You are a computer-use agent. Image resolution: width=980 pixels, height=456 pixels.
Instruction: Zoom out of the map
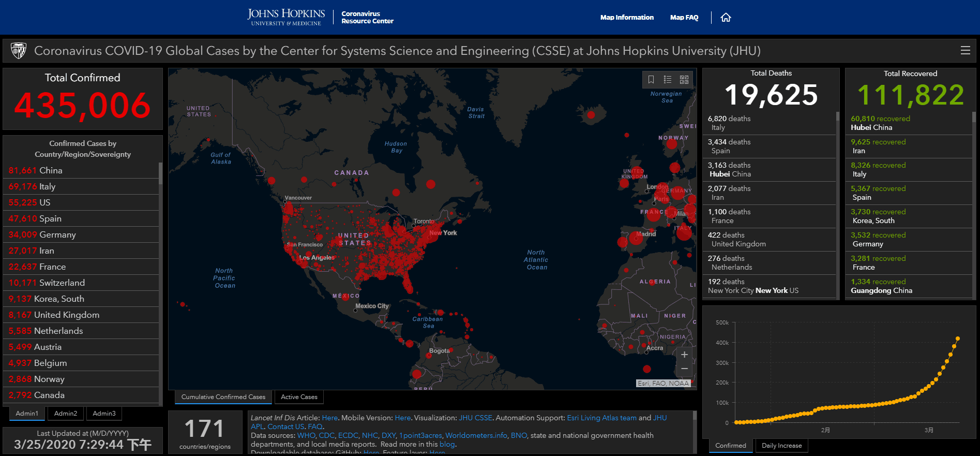pyautogui.click(x=684, y=369)
